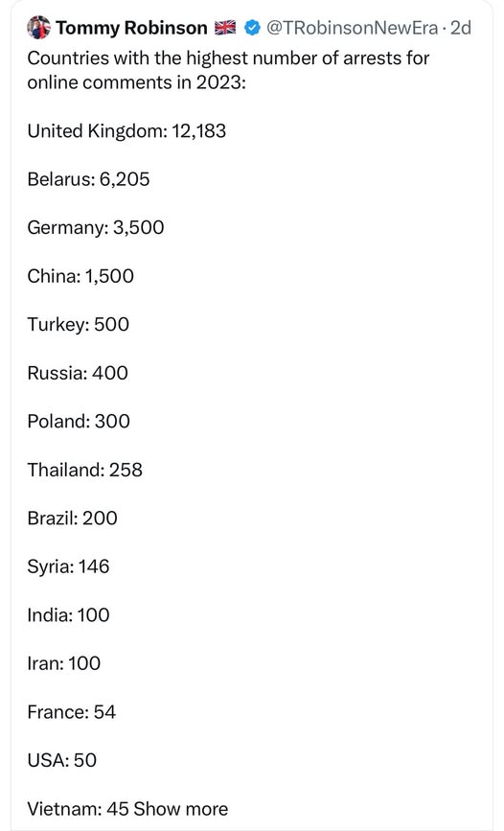Open the @TRobinsonNewEra handle link
This screenshot has height=831, width=504.
[352, 28]
